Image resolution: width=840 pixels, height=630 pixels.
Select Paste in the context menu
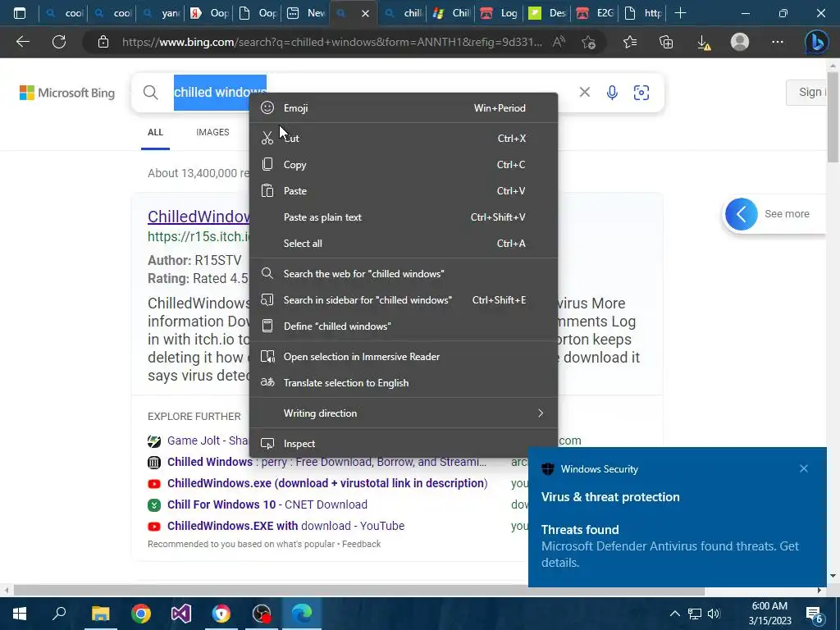click(x=404, y=190)
